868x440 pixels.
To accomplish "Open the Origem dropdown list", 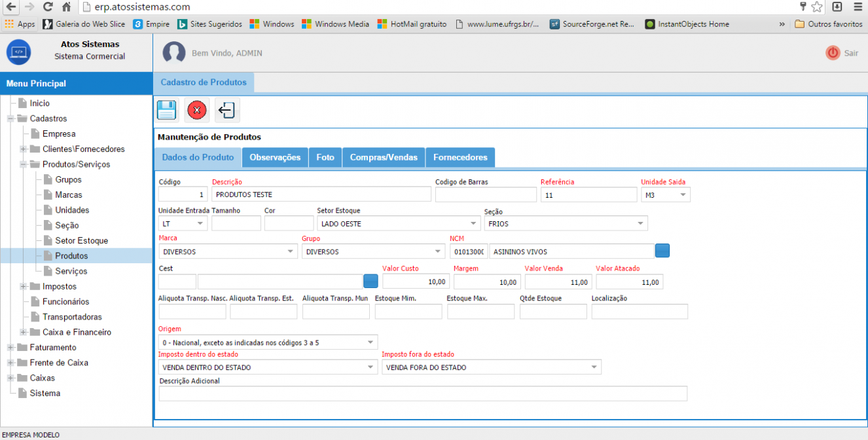I will click(268, 342).
